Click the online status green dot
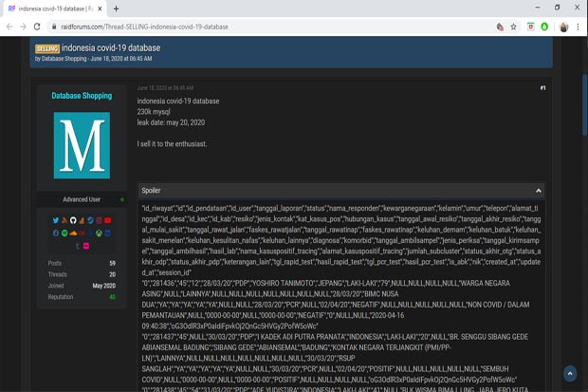 coord(122,199)
